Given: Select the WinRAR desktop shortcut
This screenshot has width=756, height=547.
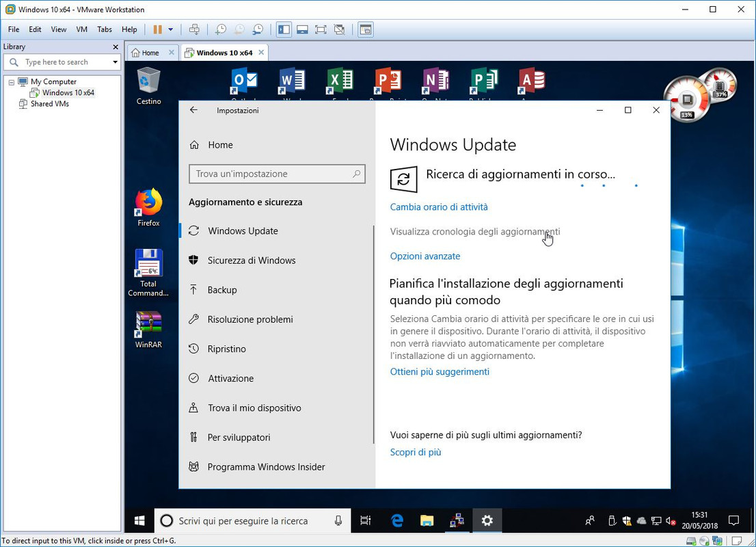Looking at the screenshot, I should [x=148, y=330].
